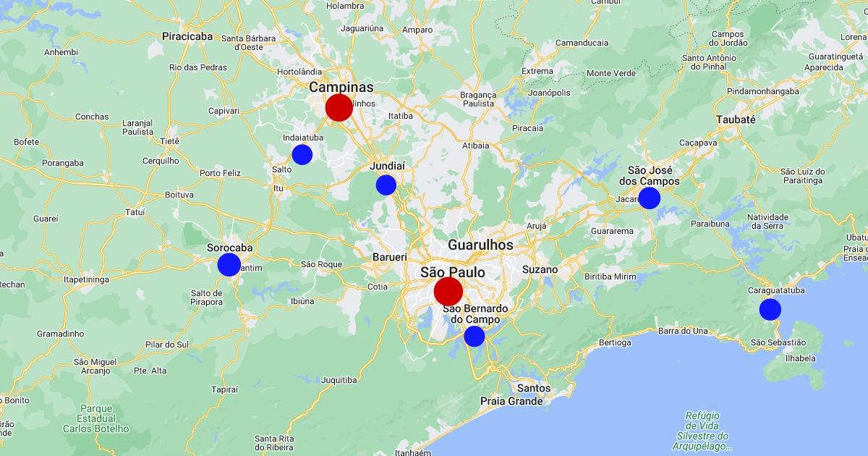Select the blue marker below Jundiaí

point(386,185)
